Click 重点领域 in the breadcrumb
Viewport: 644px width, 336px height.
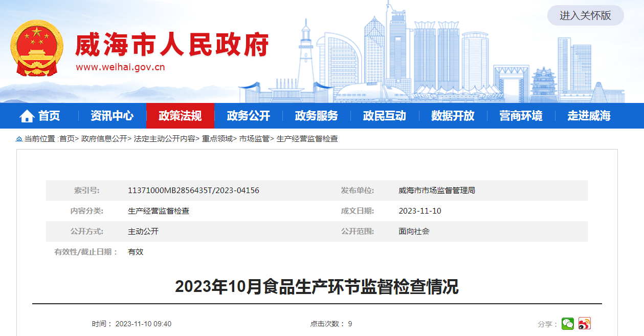coord(217,139)
